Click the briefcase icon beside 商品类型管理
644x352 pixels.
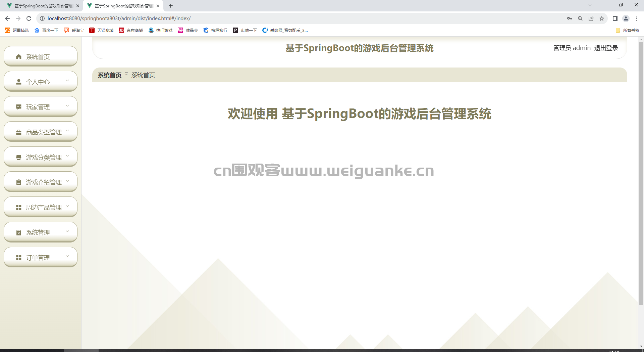[x=19, y=132]
